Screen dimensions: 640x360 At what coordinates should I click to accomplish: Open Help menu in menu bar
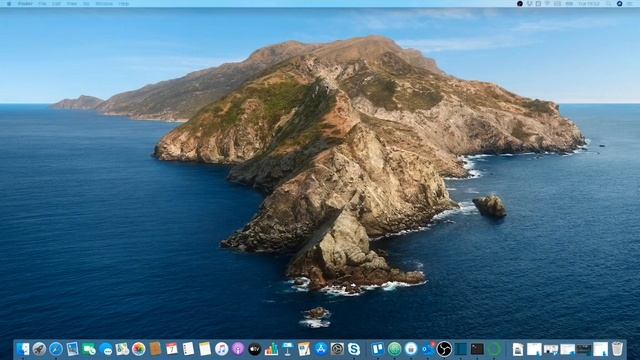coord(124,4)
